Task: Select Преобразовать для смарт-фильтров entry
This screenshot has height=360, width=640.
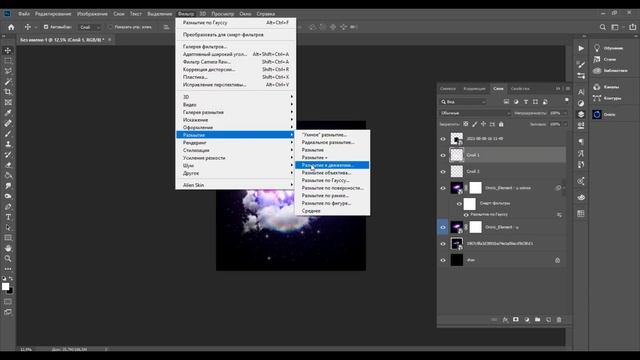Action: coord(236,35)
